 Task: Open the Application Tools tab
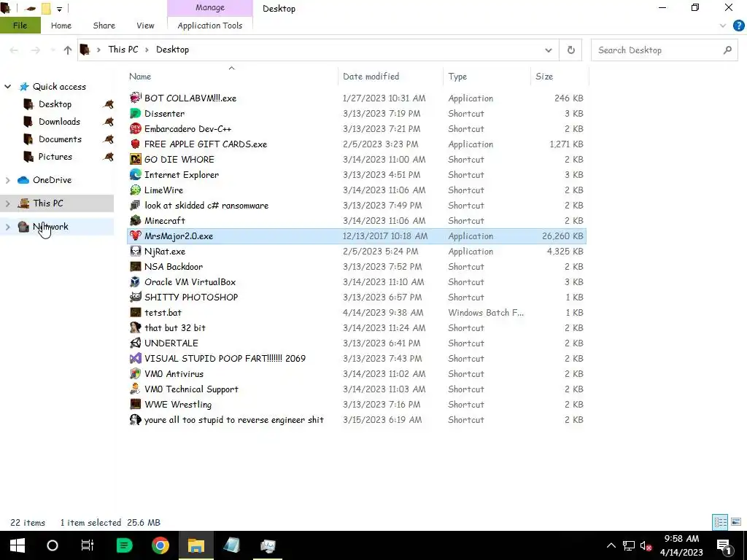(209, 26)
